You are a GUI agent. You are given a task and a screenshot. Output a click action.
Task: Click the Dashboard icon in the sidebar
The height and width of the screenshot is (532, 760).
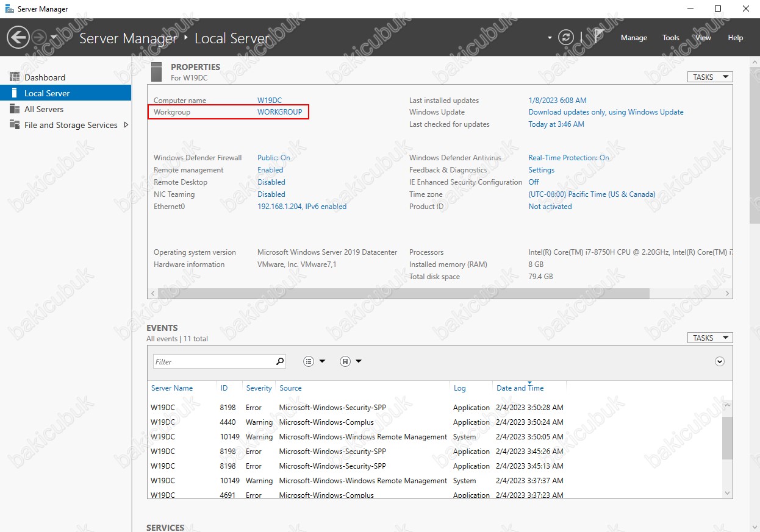(x=15, y=77)
